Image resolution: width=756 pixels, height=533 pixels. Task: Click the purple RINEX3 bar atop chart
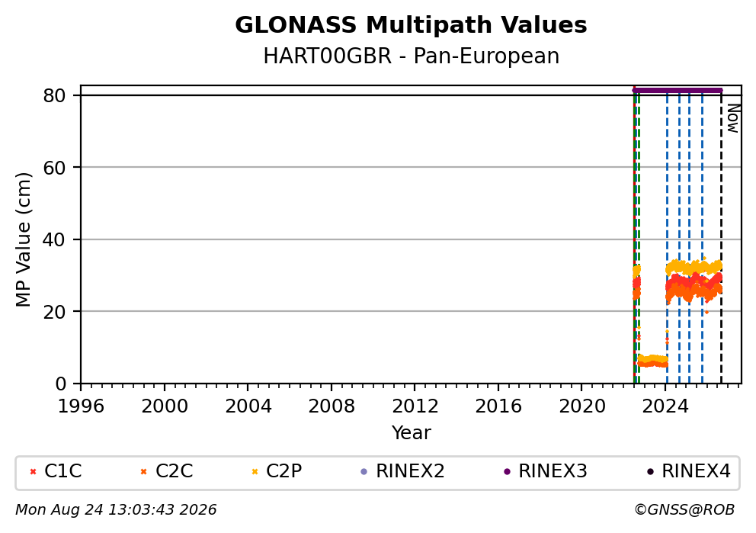678,90
